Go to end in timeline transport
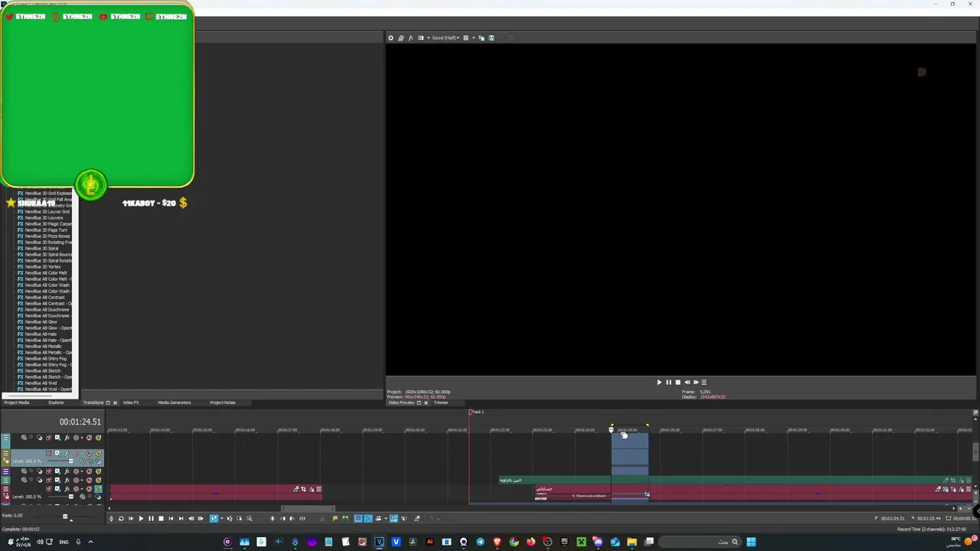980x551 pixels. (181, 519)
